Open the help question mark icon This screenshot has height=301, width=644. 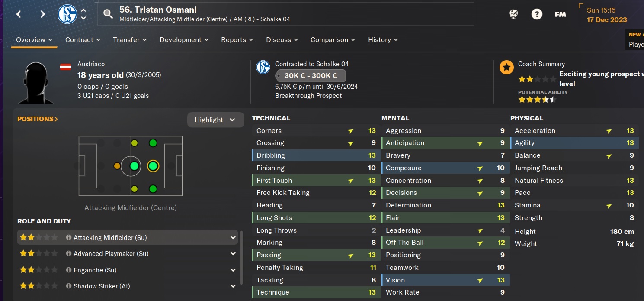537,14
